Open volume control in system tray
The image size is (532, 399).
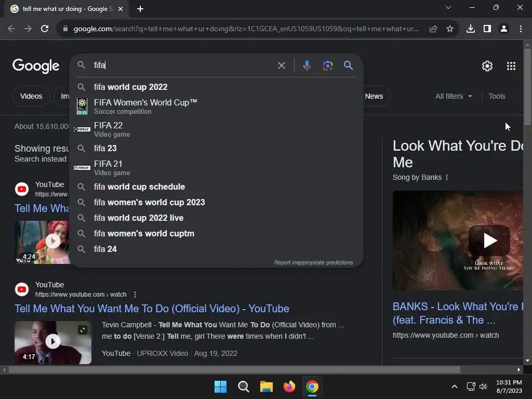(483, 387)
